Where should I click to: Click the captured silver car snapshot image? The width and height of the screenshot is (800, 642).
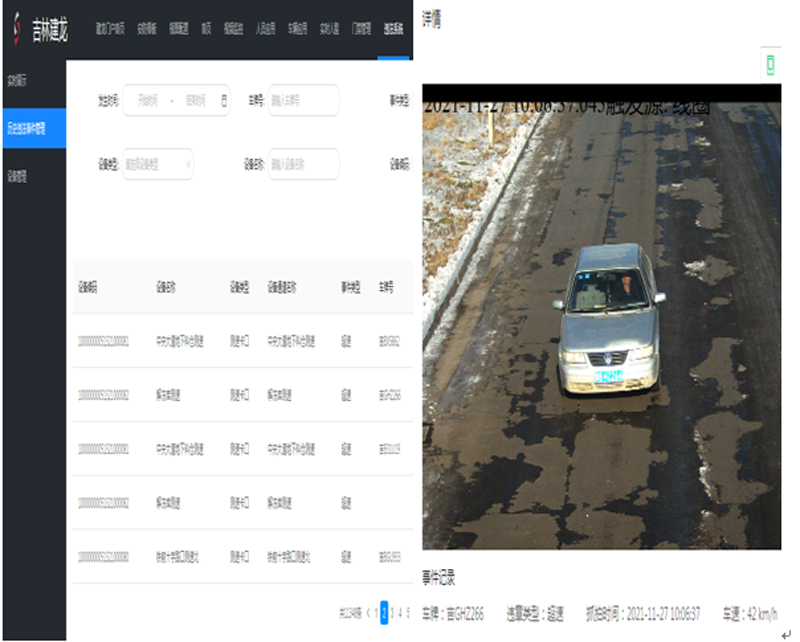(600, 320)
